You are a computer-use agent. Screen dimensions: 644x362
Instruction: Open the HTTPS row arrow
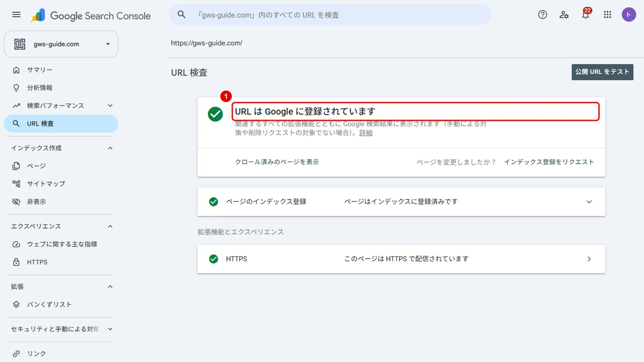coord(589,259)
